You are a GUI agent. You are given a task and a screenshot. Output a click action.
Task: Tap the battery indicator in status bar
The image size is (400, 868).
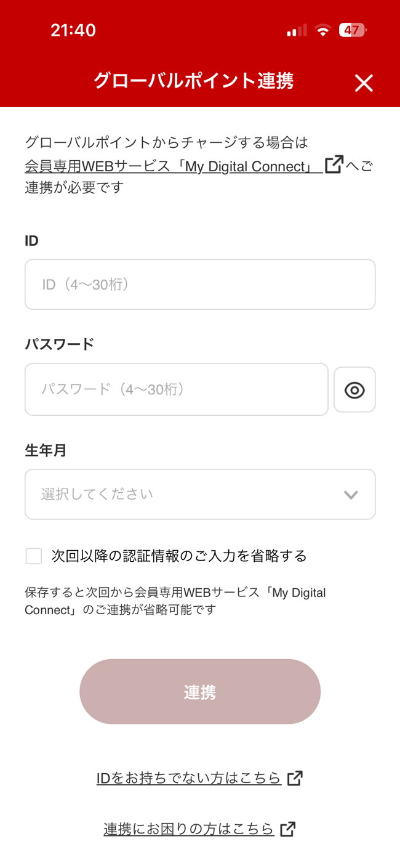[x=353, y=30]
